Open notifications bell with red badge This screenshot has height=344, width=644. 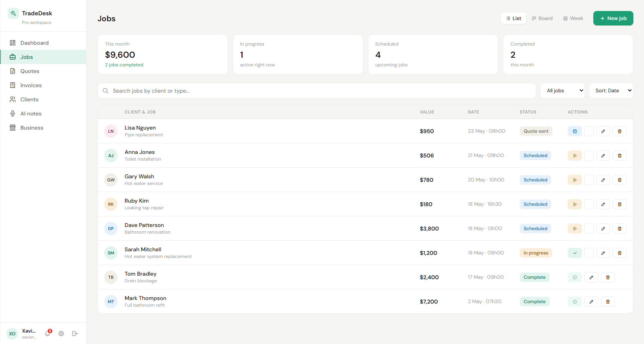(48, 333)
